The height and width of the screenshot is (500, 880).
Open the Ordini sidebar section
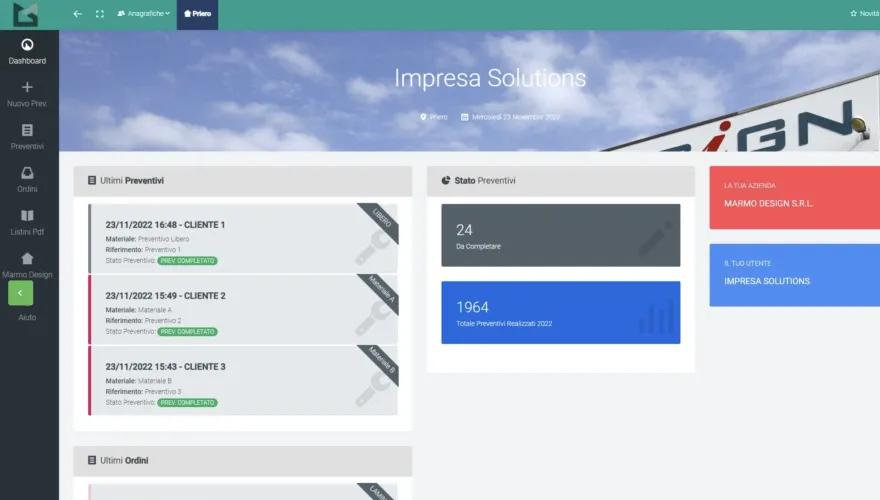point(27,180)
